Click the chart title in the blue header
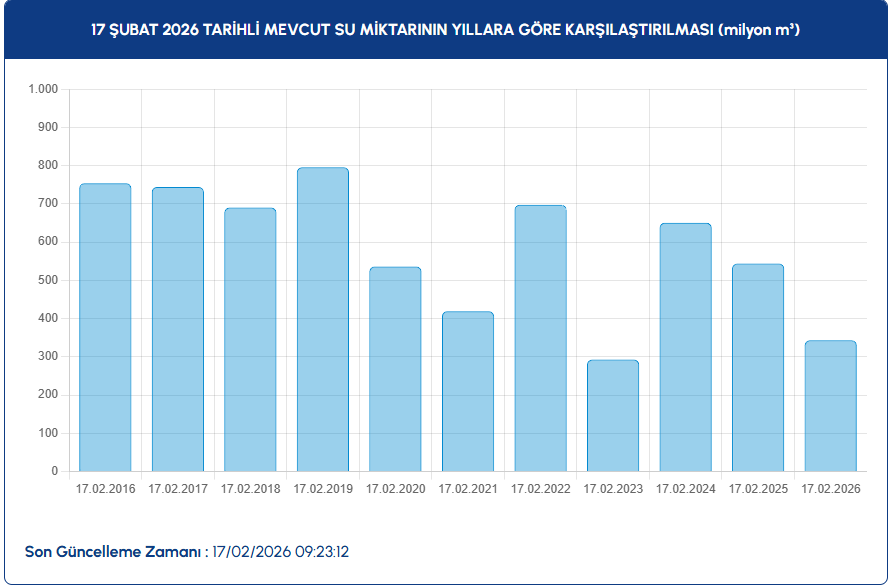The width and height of the screenshot is (890, 585). tap(445, 30)
